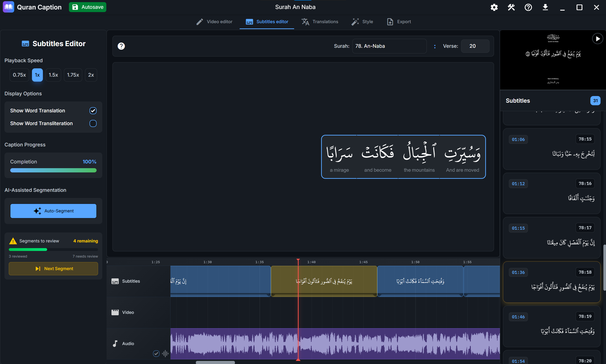Click the Verse number field
This screenshot has height=364, width=606.
click(x=475, y=46)
